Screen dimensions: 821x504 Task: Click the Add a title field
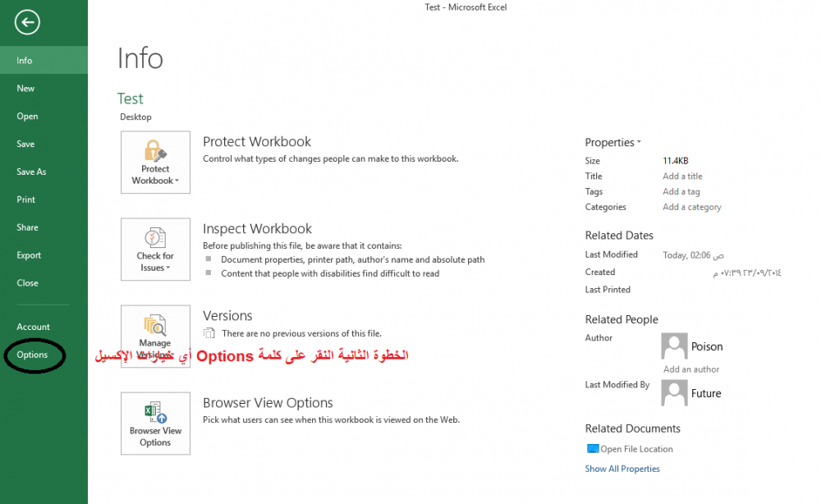click(x=682, y=176)
